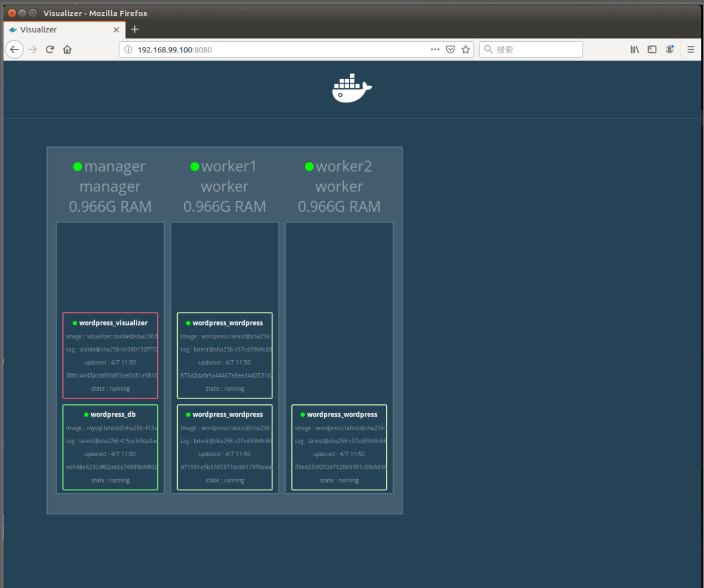Viewport: 704px width, 588px height.
Task: Bookmark this page with the star
Action: (x=466, y=49)
